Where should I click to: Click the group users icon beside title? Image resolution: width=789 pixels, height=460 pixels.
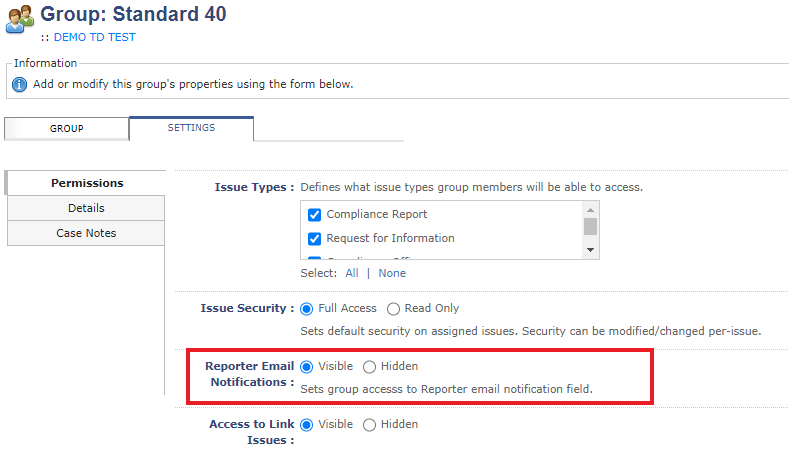20,19
